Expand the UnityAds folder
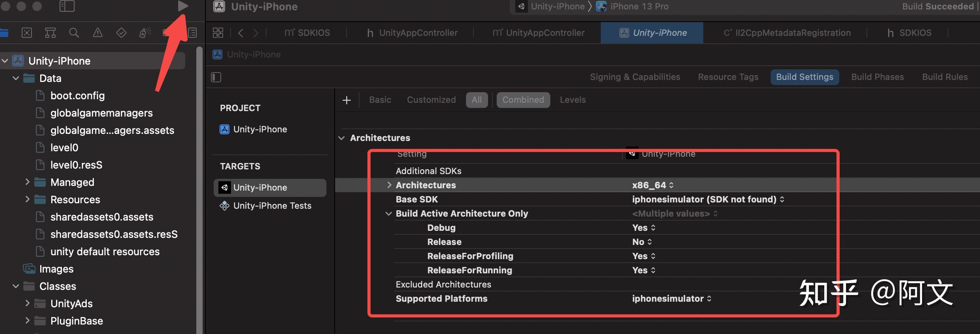Screen dimensions: 980x334 click(x=27, y=303)
